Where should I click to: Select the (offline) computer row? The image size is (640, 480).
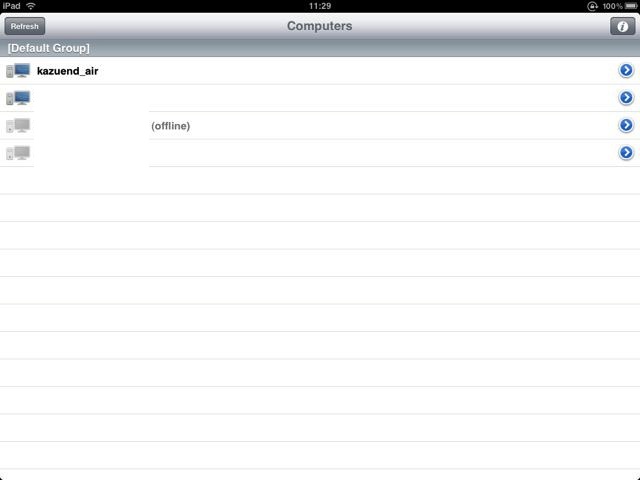[x=320, y=125]
